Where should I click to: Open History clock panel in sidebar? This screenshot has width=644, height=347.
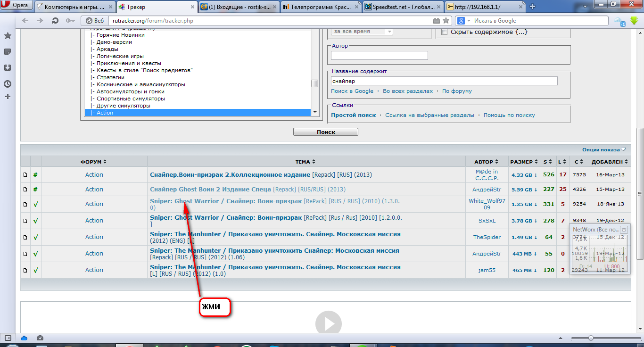[8, 84]
